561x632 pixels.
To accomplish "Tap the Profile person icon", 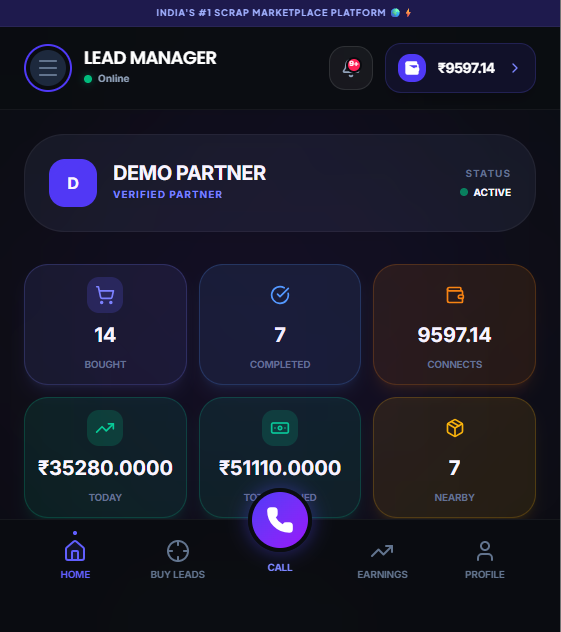I will coord(484,551).
